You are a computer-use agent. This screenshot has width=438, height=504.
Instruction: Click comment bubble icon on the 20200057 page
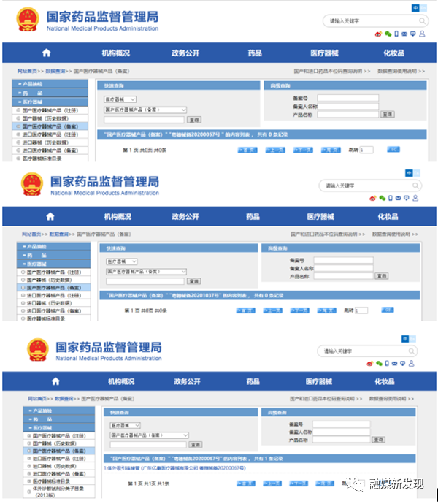click(413, 34)
